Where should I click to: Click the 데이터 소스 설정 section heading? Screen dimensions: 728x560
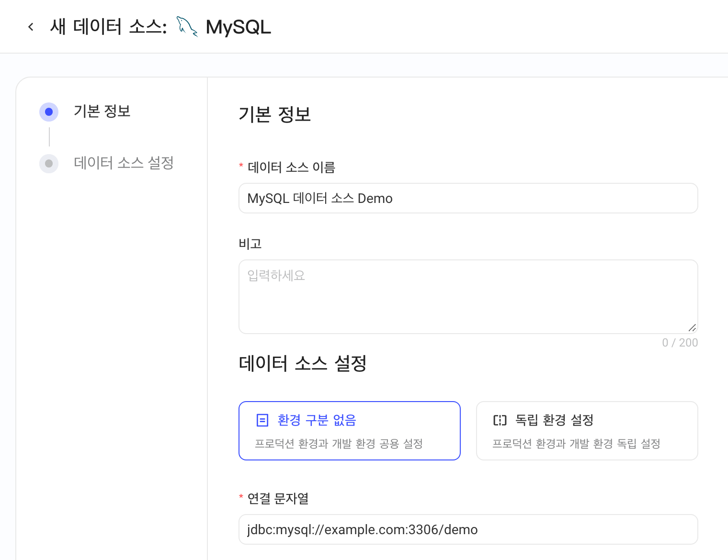[x=303, y=363]
